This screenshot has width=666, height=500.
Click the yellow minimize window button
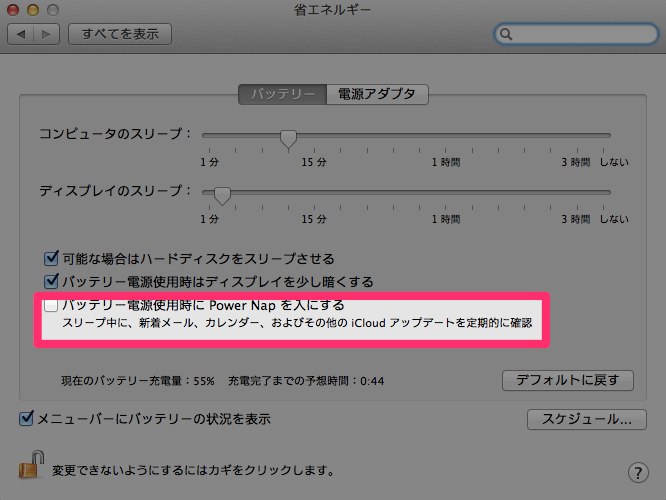(33, 10)
